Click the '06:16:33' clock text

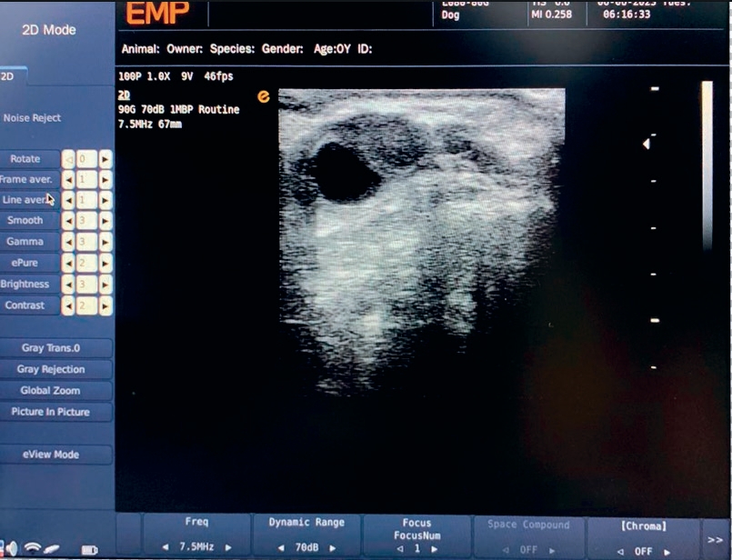[x=627, y=15]
